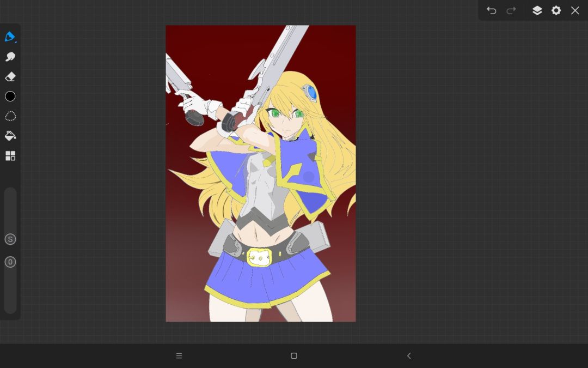Select the smudge tool
This screenshot has height=368, width=588.
pyautogui.click(x=10, y=57)
